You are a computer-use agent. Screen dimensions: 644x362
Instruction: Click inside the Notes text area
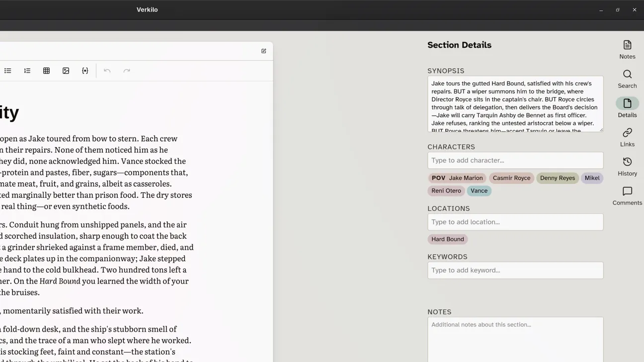pos(515,340)
